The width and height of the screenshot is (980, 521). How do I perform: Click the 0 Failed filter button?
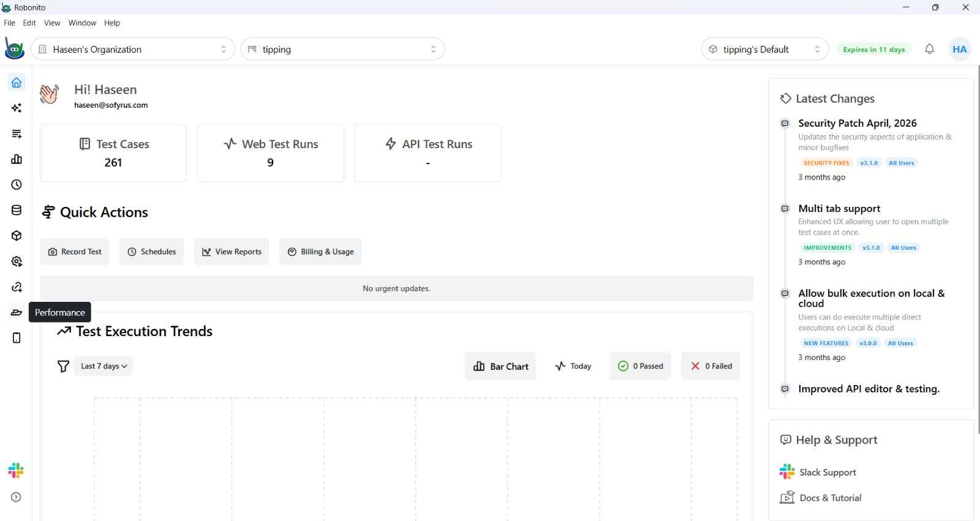pyautogui.click(x=710, y=366)
